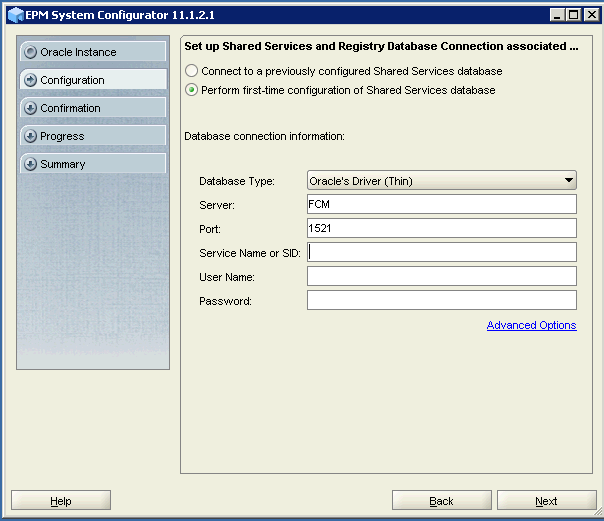
Task: Click the Oracle Instance step icon
Action: [30, 52]
